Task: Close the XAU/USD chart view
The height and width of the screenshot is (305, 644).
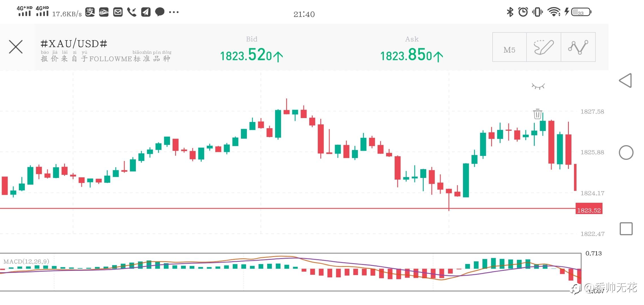Action: pyautogui.click(x=16, y=47)
